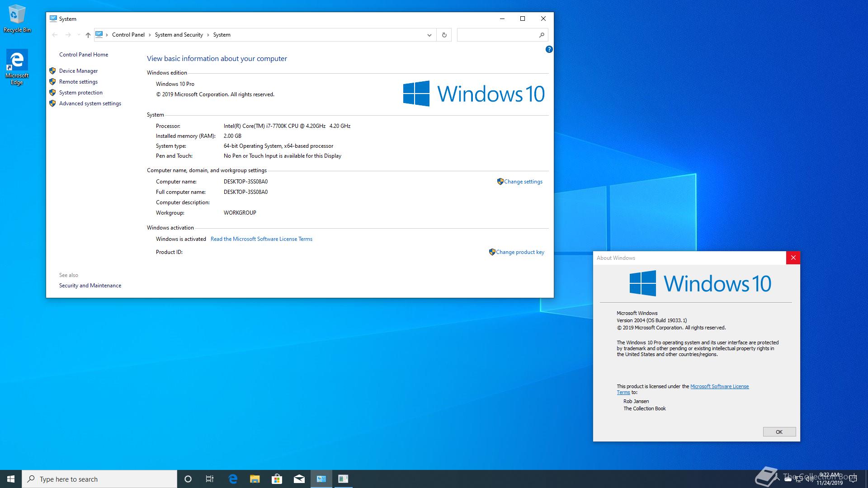Image resolution: width=868 pixels, height=488 pixels.
Task: Close the About Windows dialog
Action: click(793, 258)
